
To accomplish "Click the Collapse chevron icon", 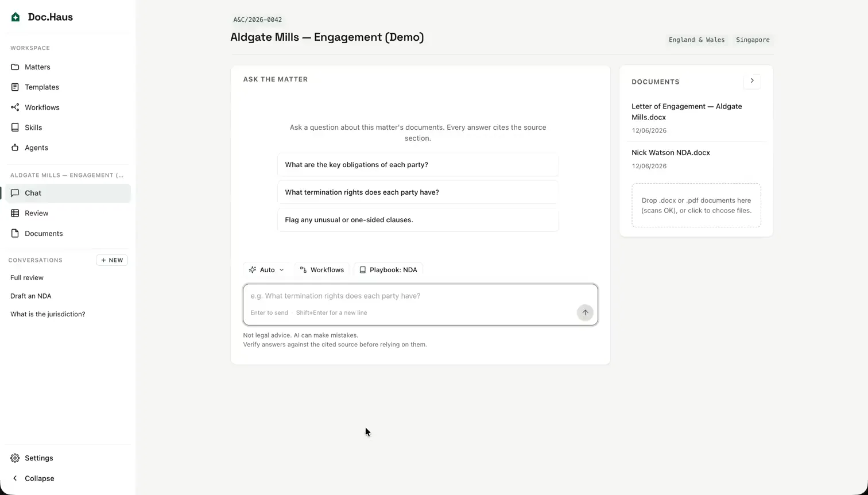I will (15, 478).
